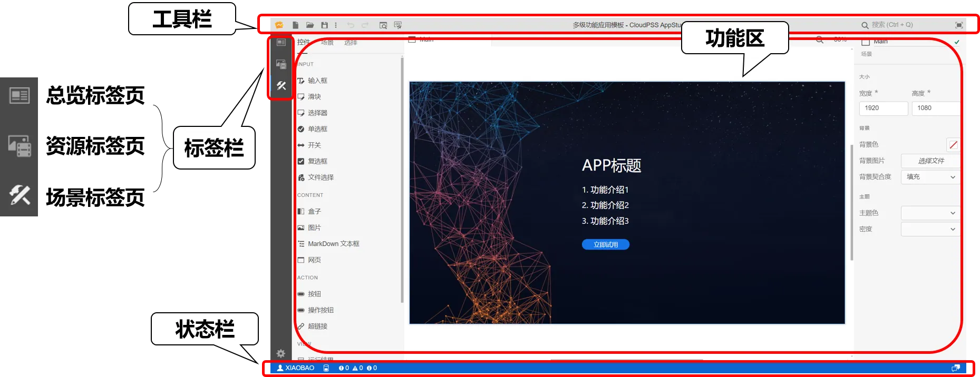Switch to the 控件 tab
This screenshot has height=377, width=980.
tap(304, 42)
